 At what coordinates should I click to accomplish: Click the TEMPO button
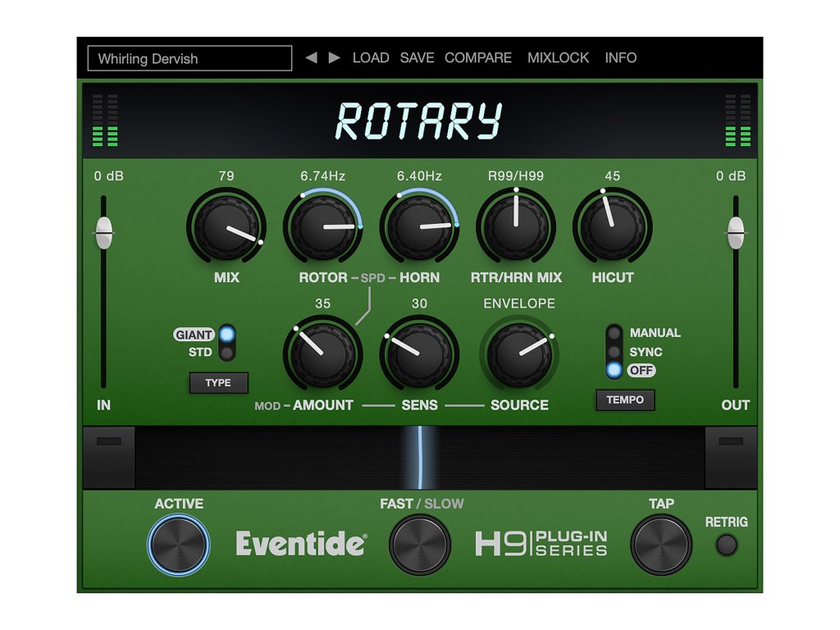pos(625,400)
